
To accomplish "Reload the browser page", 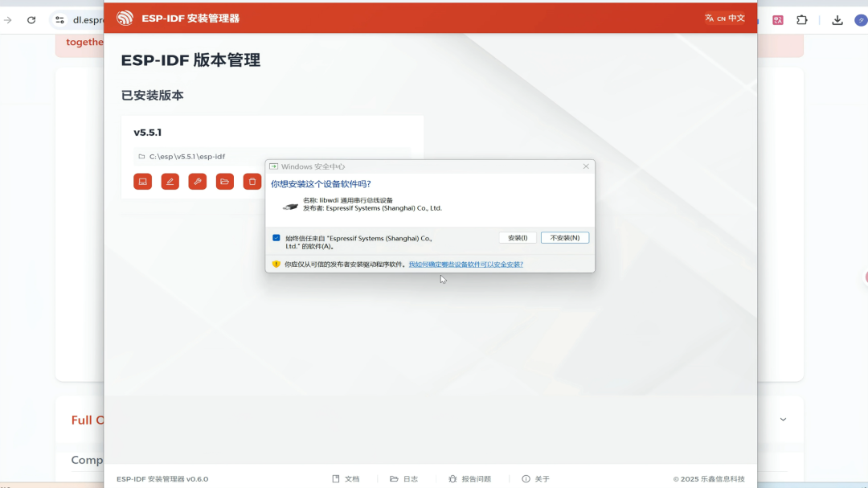I will [31, 20].
